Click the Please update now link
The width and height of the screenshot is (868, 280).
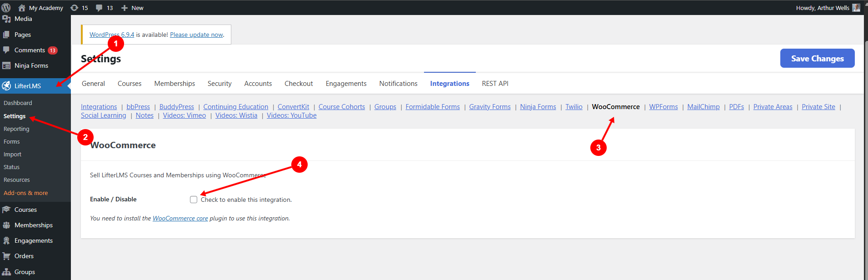[x=196, y=35]
